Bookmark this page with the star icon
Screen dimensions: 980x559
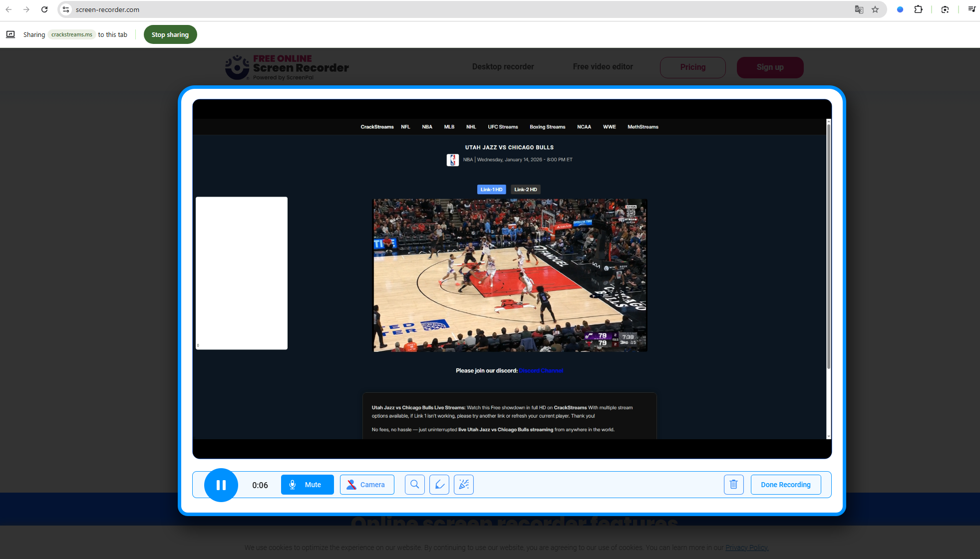pos(875,9)
